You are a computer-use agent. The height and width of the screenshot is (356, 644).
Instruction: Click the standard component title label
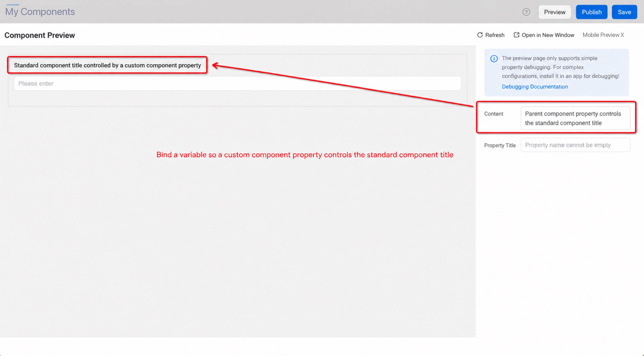[x=107, y=65]
